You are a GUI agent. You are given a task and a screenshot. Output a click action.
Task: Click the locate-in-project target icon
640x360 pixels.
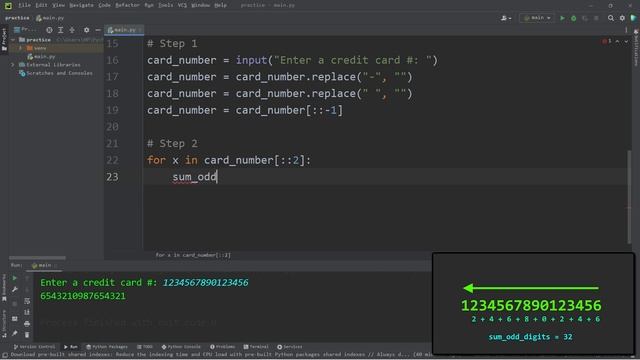point(49,30)
